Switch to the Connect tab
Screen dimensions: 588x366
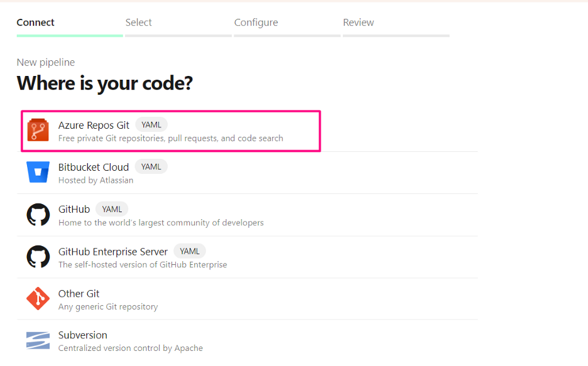pos(35,22)
